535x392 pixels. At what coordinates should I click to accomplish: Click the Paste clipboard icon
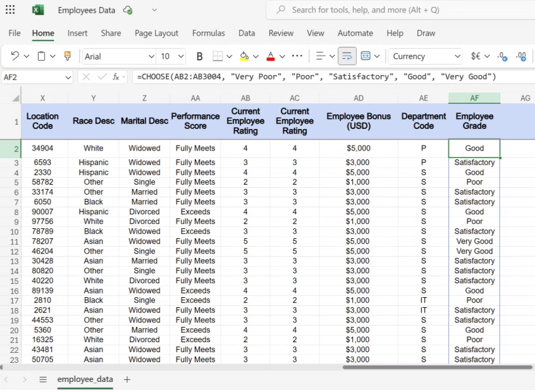pyautogui.click(x=41, y=56)
